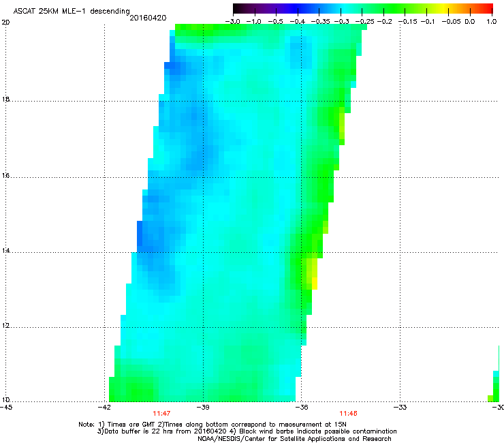Click the latitude 18 axis label

pos(5,99)
